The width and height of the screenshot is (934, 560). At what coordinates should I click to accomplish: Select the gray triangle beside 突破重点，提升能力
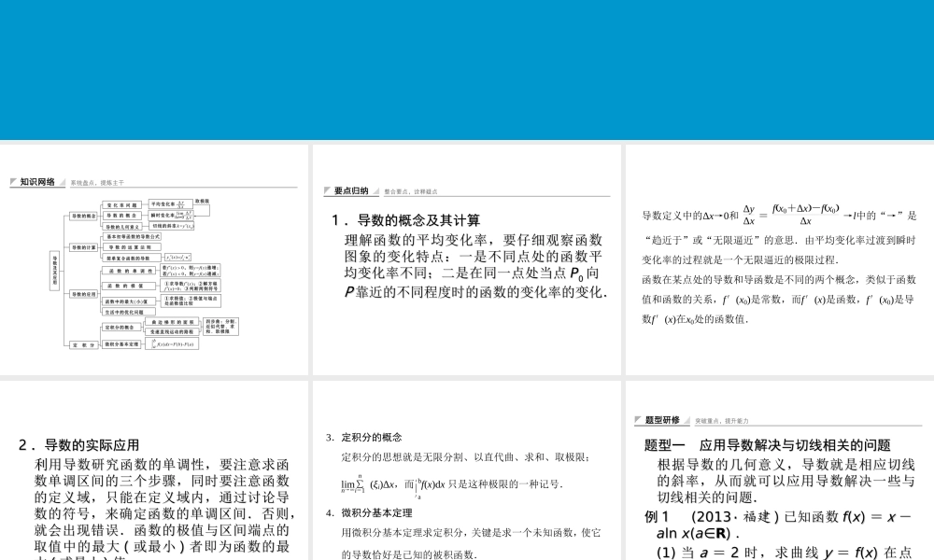[x=687, y=419]
